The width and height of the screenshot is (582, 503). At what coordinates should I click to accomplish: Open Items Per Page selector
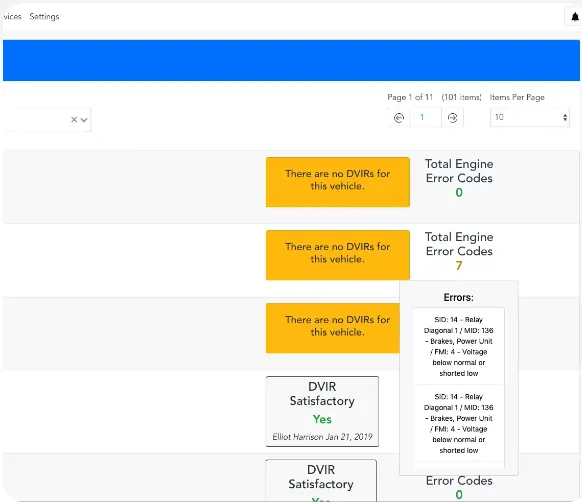(x=530, y=117)
